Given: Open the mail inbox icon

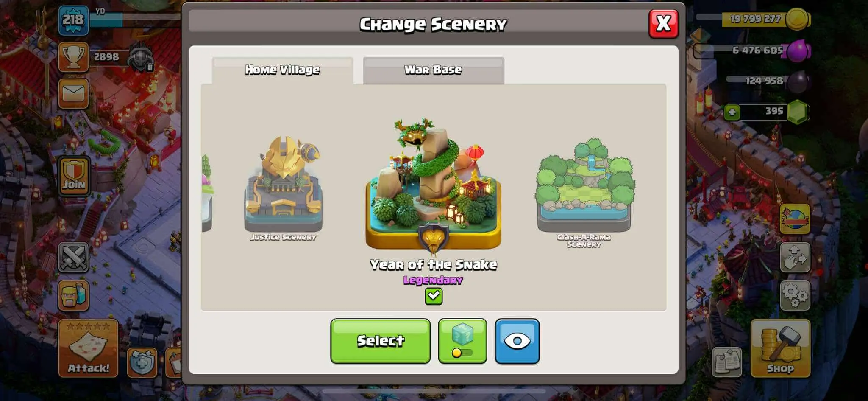Looking at the screenshot, I should pos(73,93).
